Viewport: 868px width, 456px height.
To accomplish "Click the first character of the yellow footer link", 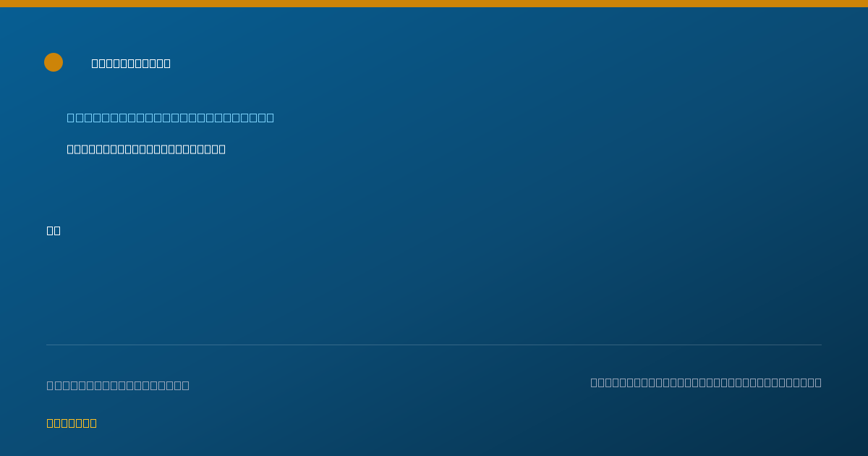I will (x=51, y=423).
